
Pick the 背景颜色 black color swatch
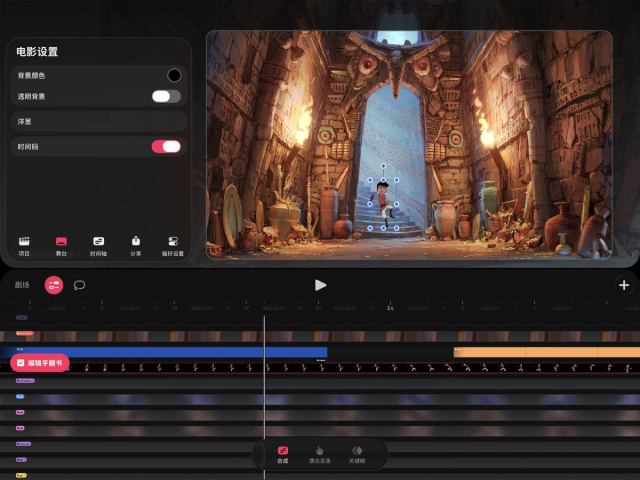click(174, 75)
